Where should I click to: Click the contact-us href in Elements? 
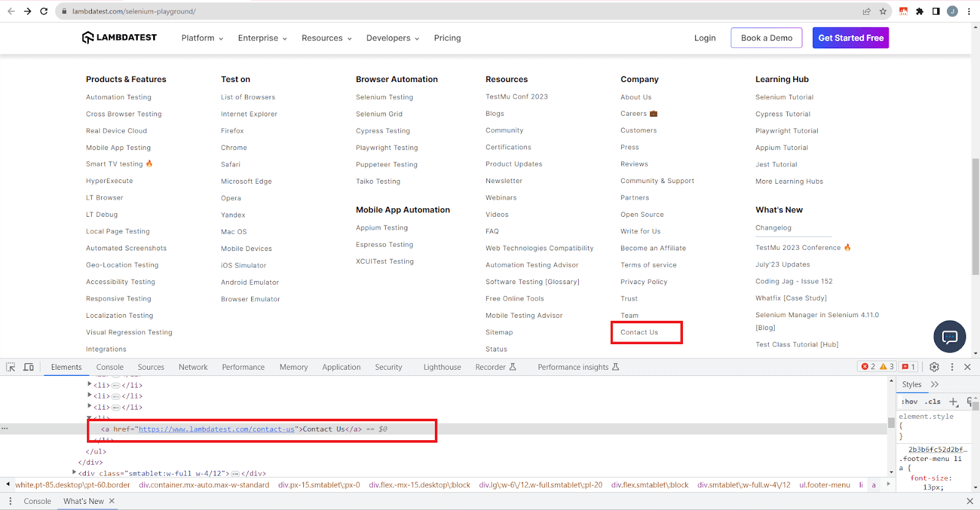(x=216, y=429)
